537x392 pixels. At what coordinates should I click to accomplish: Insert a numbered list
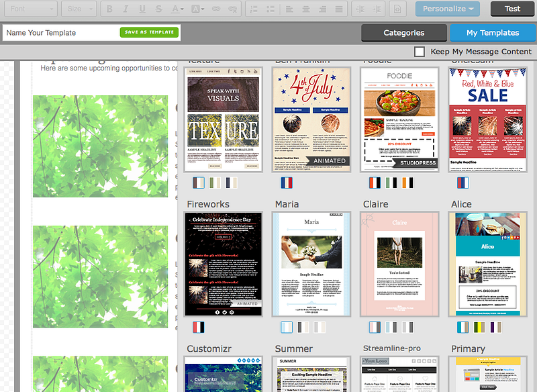click(254, 9)
